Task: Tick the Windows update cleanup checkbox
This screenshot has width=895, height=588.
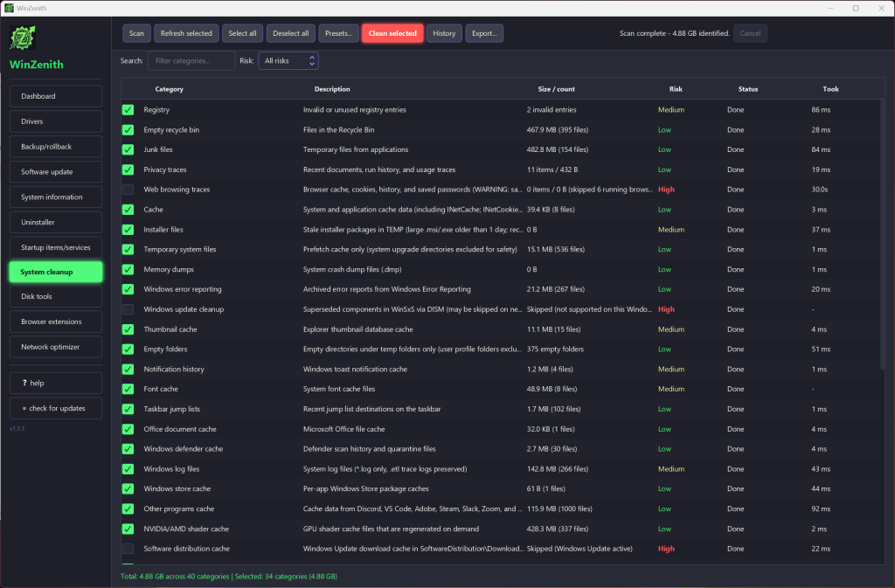Action: [128, 309]
